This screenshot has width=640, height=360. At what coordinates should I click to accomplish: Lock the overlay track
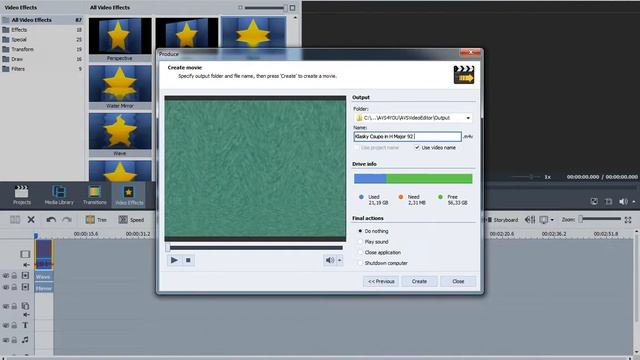pyautogui.click(x=14, y=306)
